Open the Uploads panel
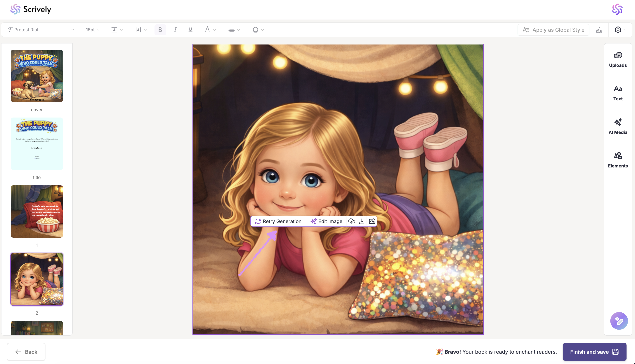This screenshot has width=635, height=364. (x=618, y=59)
